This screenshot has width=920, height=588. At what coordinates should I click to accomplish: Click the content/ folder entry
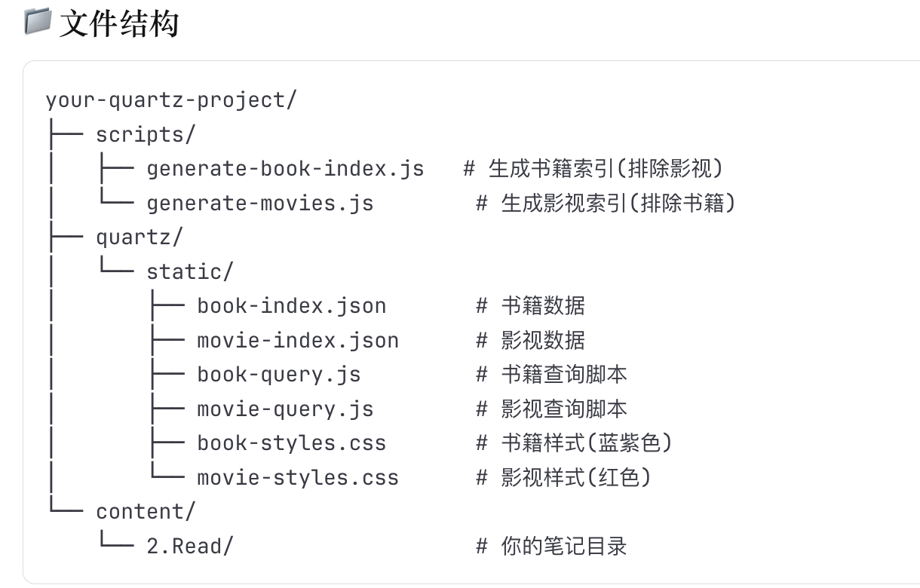[145, 512]
